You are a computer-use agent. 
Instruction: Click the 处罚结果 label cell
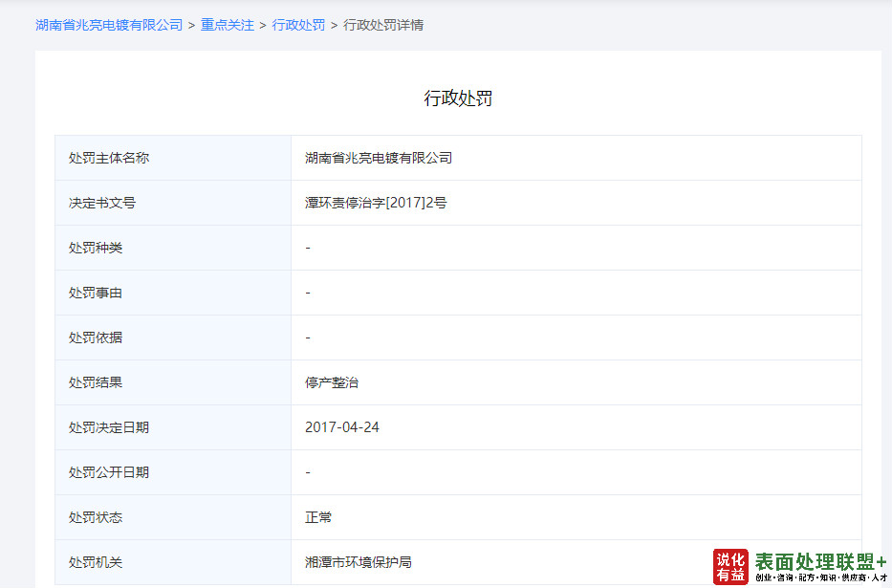coord(173,382)
